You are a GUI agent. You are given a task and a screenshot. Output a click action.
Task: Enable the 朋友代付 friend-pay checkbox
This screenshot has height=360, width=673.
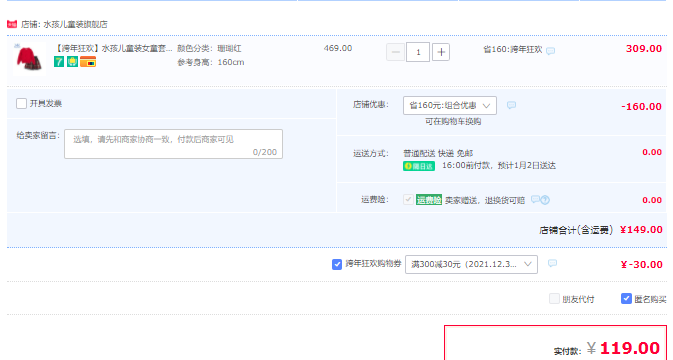[555, 299]
